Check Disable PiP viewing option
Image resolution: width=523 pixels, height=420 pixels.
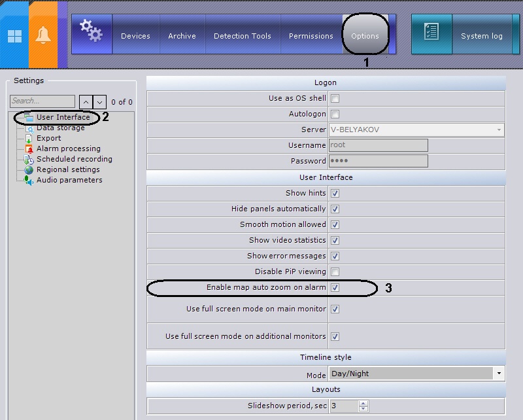pyautogui.click(x=335, y=271)
